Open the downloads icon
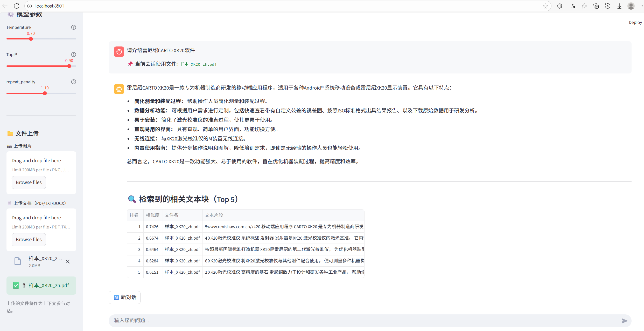This screenshot has width=644, height=331. coord(619,6)
